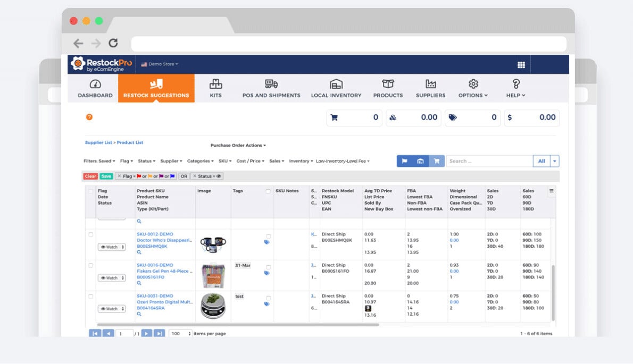Open POs and Shipments truck icon
633x364 pixels.
[x=271, y=84]
